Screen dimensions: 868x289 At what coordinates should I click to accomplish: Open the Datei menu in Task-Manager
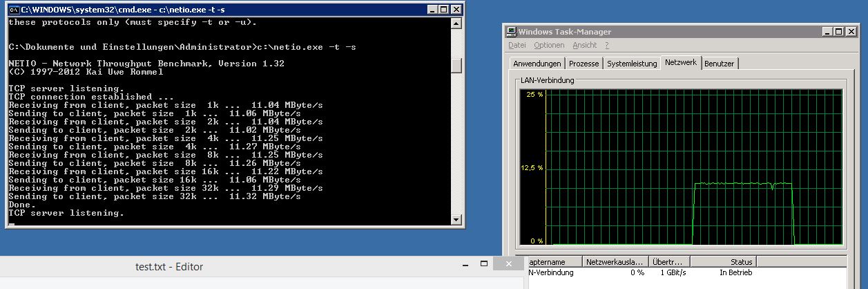tap(517, 46)
